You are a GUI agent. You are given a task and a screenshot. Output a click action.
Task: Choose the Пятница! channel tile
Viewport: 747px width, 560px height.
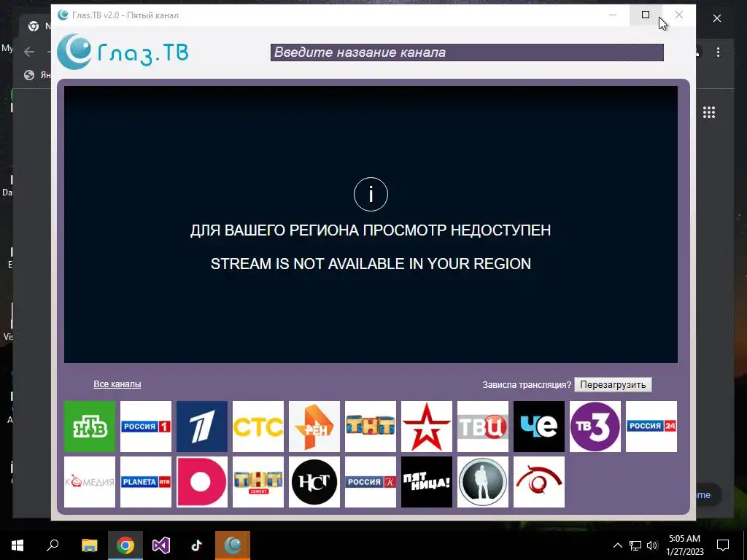426,482
